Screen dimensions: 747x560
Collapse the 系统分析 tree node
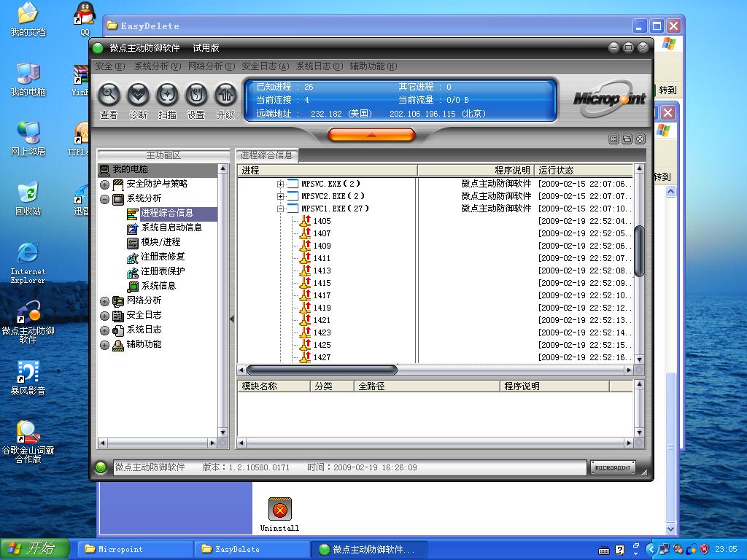[105, 199]
